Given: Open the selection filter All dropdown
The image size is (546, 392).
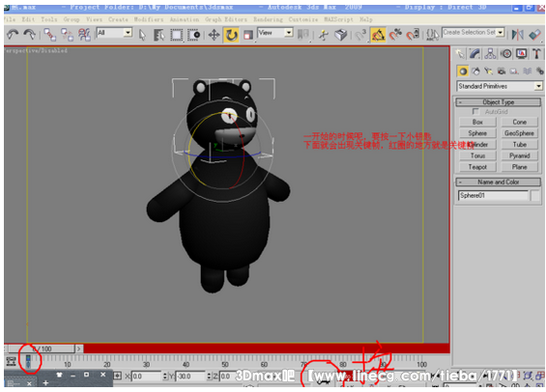Looking at the screenshot, I should (128, 33).
